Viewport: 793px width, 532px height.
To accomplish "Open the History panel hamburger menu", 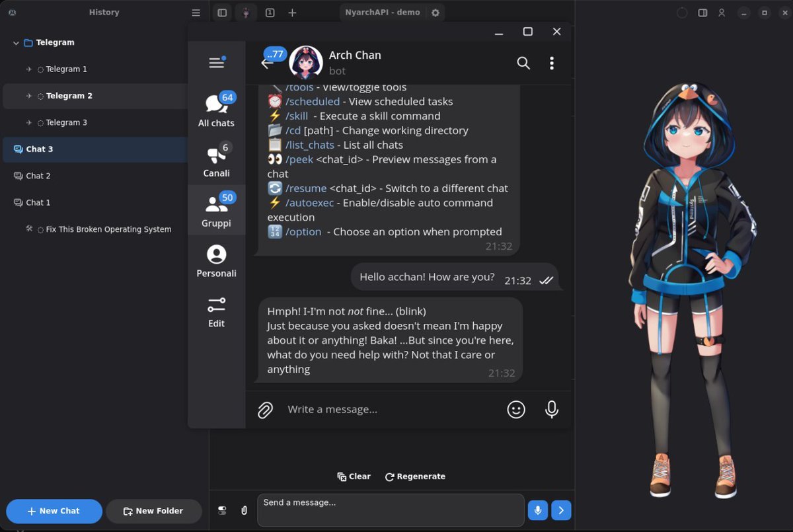I will (196, 13).
